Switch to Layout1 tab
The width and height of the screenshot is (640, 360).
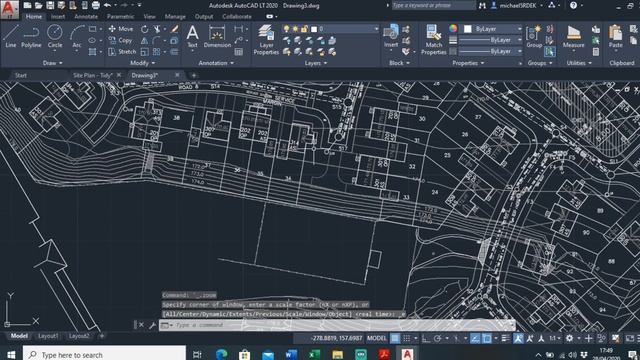[48, 336]
